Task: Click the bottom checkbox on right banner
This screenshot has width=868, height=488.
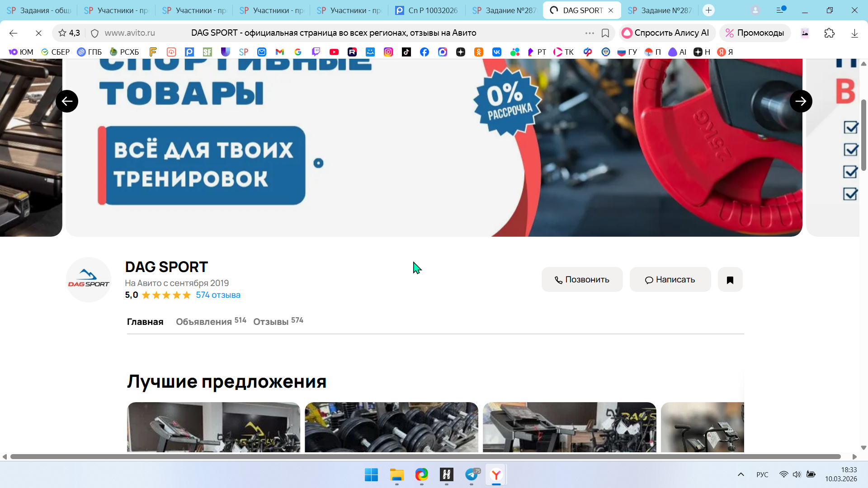Action: tap(850, 194)
